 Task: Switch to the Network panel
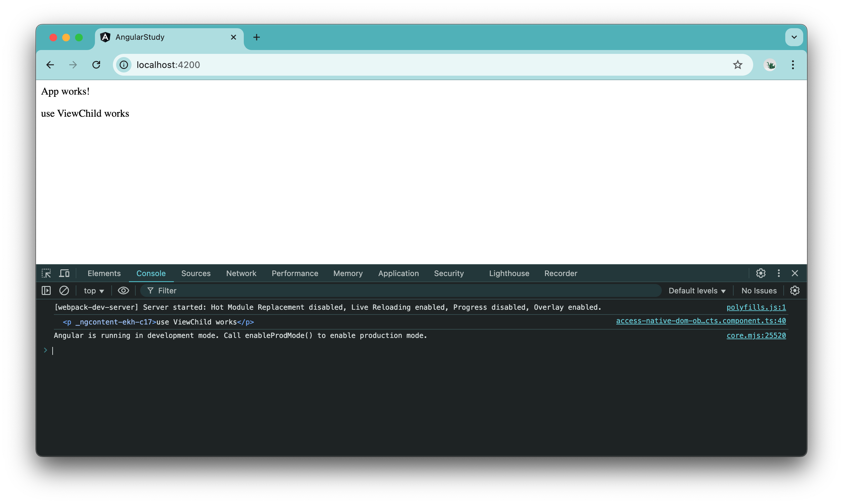click(x=241, y=273)
